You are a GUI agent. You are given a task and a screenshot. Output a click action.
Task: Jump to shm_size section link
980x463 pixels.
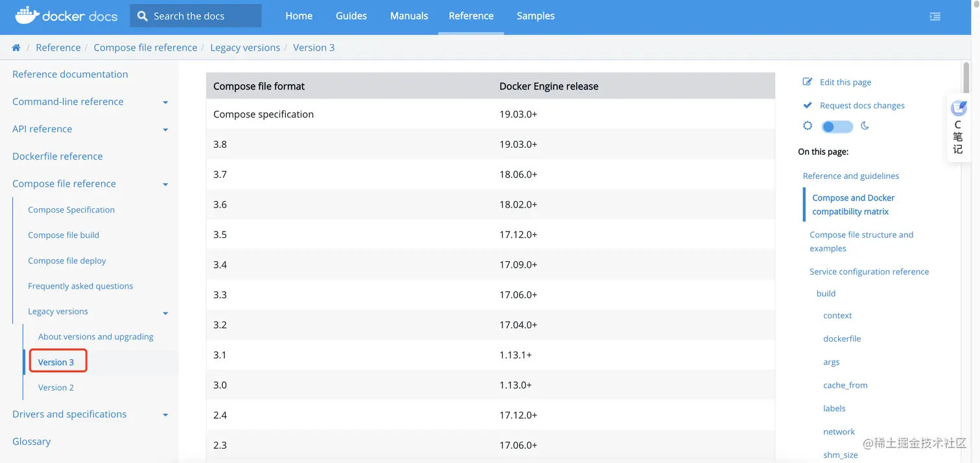click(841, 455)
